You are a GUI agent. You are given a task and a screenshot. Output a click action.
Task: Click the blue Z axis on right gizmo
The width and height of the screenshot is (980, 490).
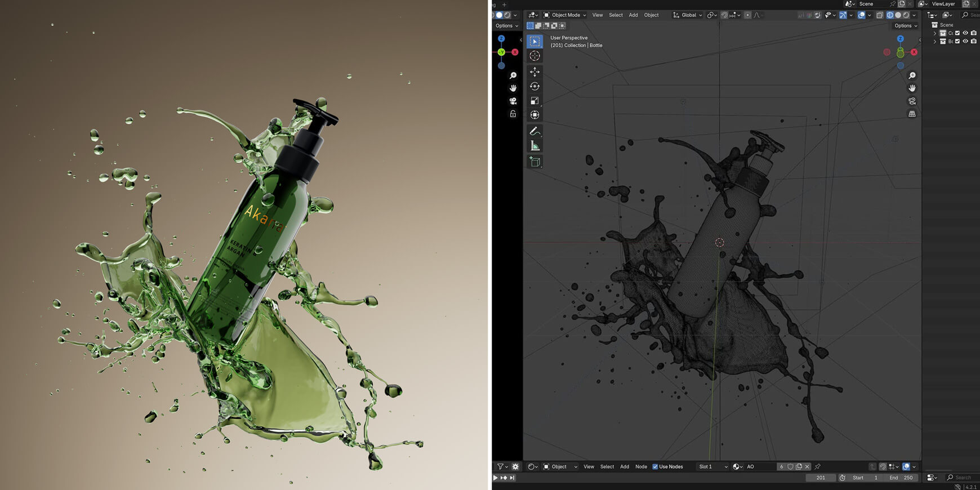tap(900, 39)
